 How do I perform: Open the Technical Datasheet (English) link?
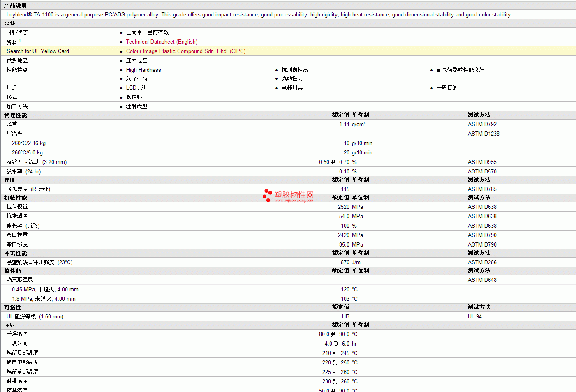click(162, 42)
